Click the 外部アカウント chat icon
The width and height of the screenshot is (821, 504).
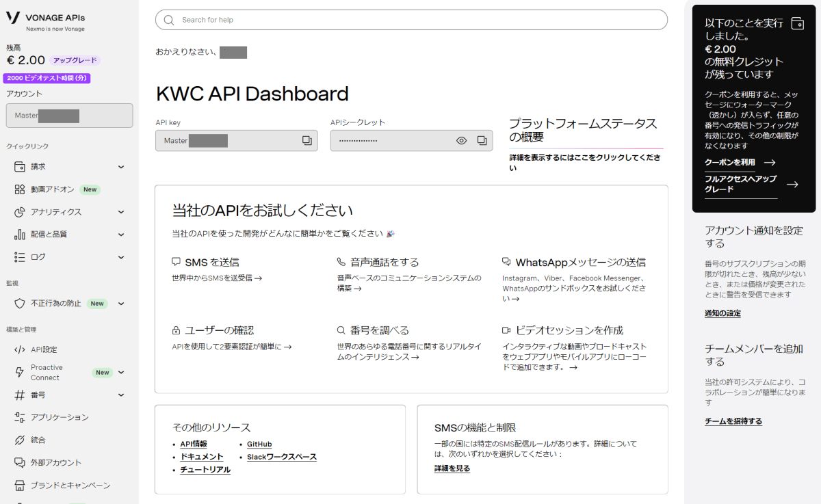pyautogui.click(x=19, y=463)
